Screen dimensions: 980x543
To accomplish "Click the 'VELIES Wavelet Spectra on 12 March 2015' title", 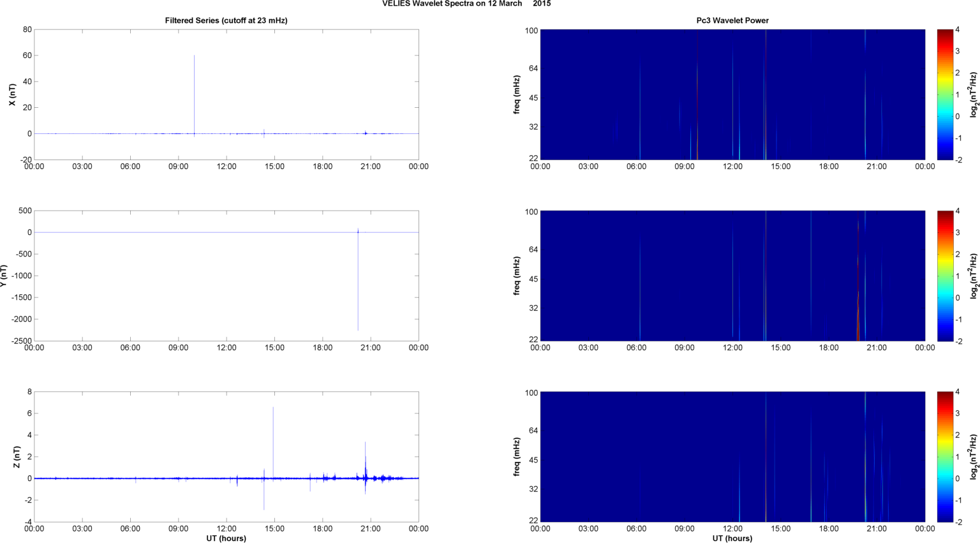I will 466,4.
